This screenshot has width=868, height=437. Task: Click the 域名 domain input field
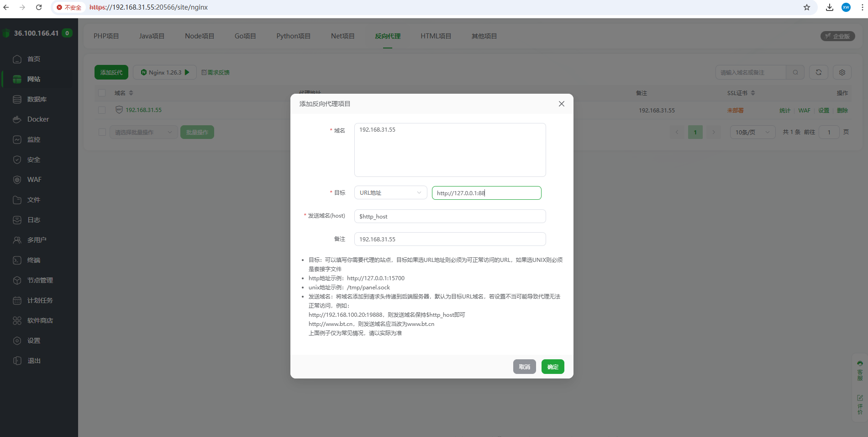(x=450, y=150)
